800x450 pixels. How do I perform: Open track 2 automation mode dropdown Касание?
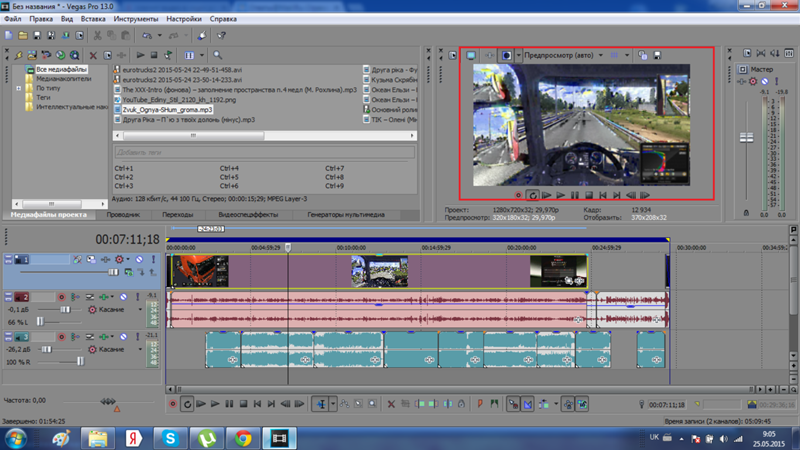140,310
